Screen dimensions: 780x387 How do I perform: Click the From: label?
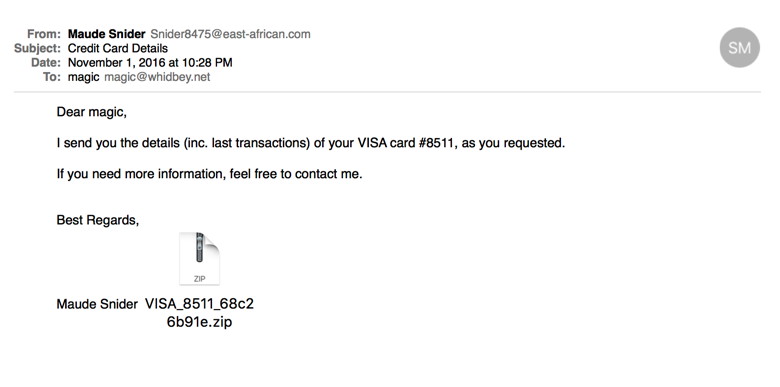[44, 34]
